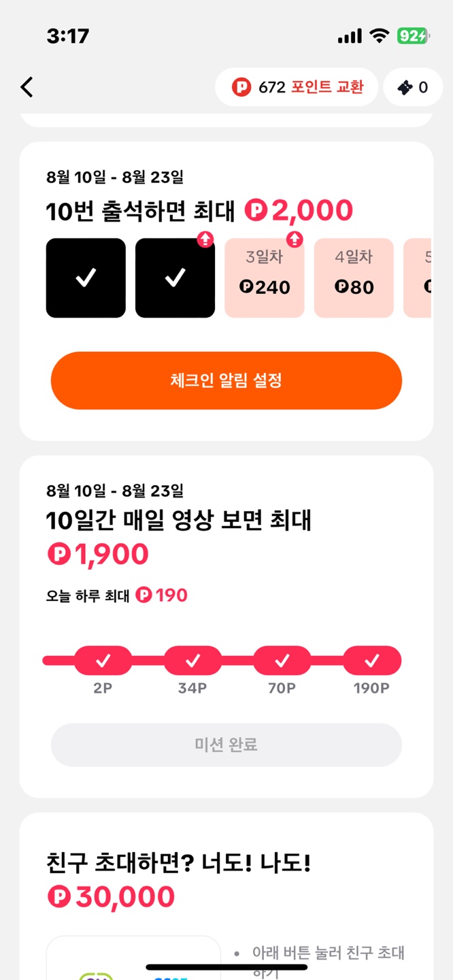
Task: Tap the booster badge on the 3일차 tile
Action: (294, 240)
